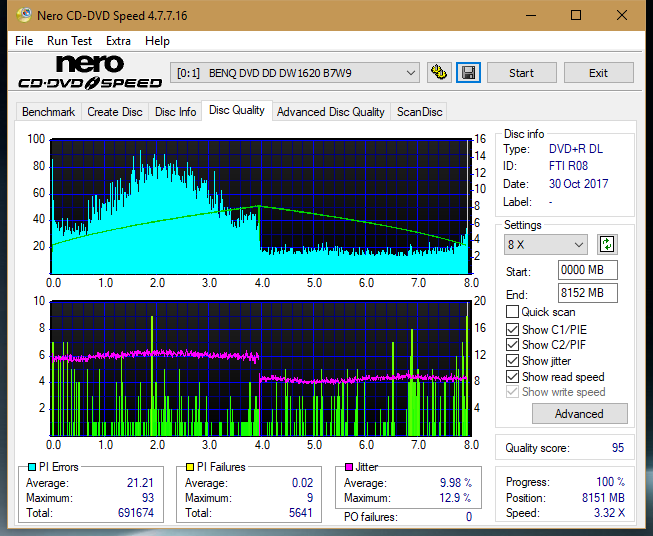The image size is (653, 536).
Task: Click the greyed-out Show write speed checkbox
Action: point(512,392)
